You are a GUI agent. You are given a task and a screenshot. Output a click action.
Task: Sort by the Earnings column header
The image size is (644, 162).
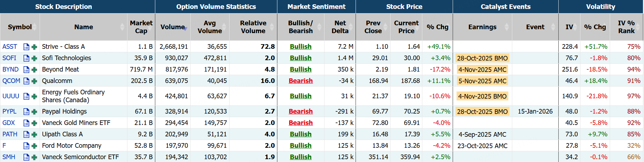click(x=482, y=27)
